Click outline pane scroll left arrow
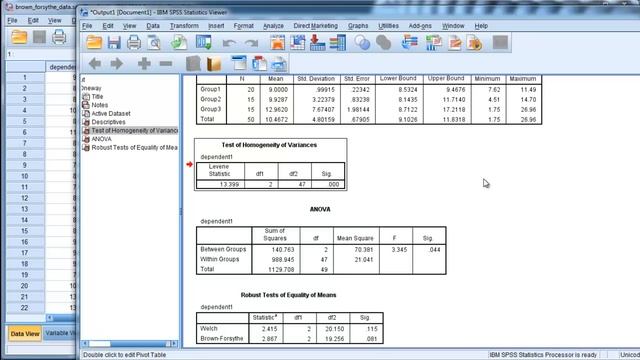The height and width of the screenshot is (360, 640). tap(85, 344)
